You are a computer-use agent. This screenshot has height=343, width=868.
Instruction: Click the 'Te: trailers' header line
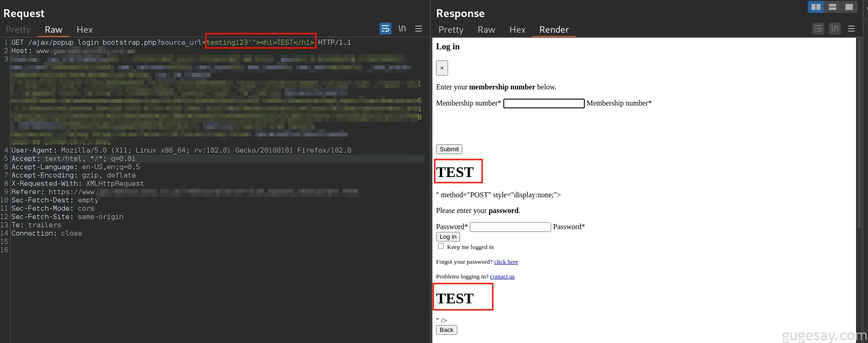click(x=36, y=225)
